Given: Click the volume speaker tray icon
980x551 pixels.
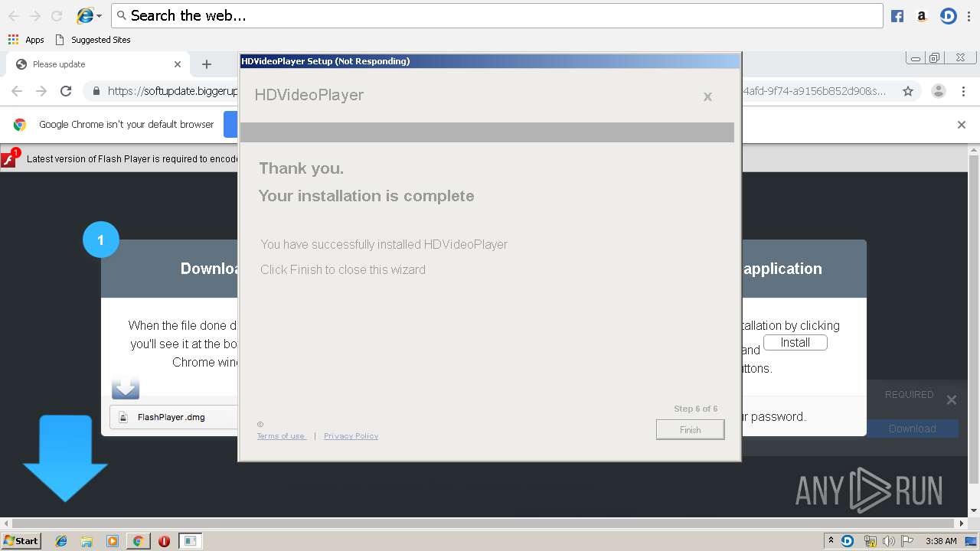Looking at the screenshot, I should click(889, 541).
